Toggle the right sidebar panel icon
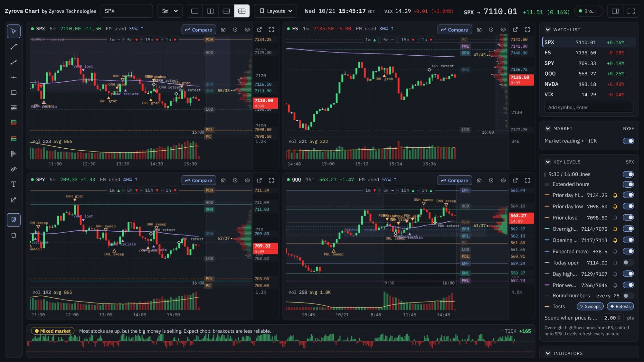 (615, 11)
